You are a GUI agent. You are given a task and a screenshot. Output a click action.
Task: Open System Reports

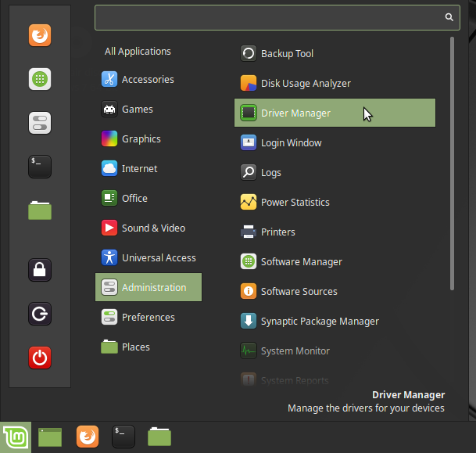tap(335, 379)
